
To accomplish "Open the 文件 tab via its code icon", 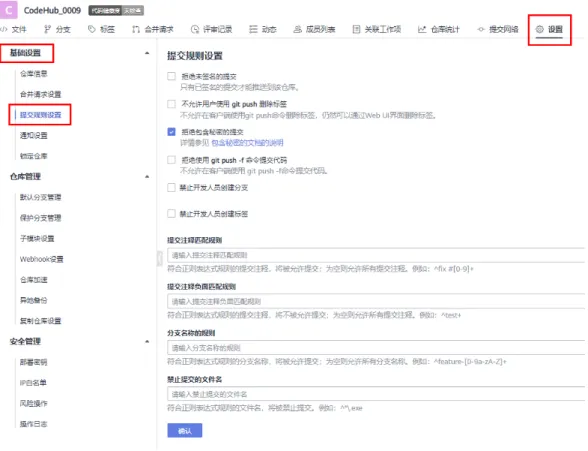I will pos(4,29).
